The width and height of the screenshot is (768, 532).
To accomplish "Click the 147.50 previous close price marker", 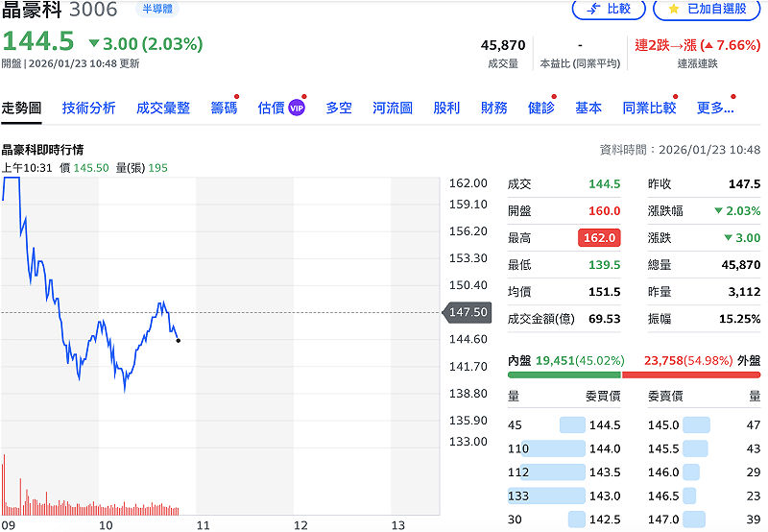I will [x=468, y=312].
